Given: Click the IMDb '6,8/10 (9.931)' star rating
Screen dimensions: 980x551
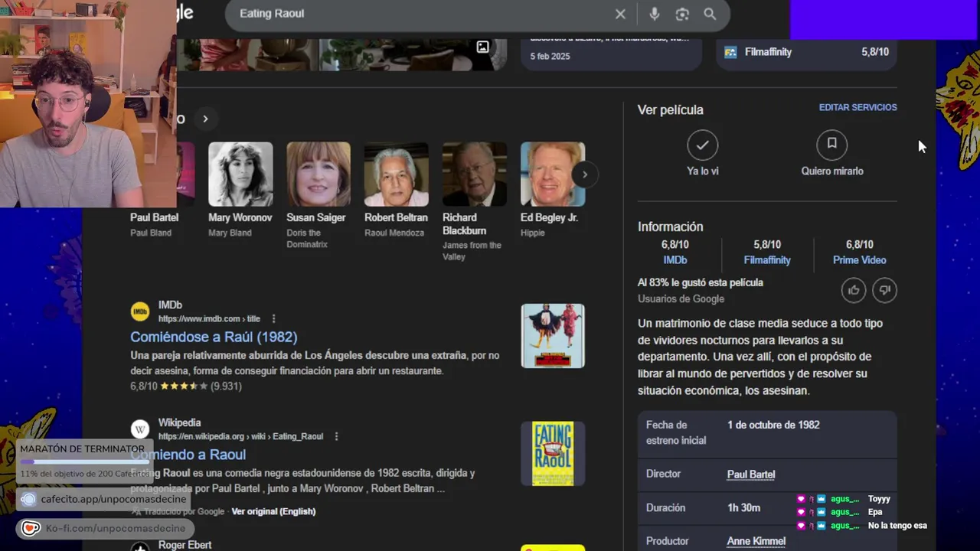Looking at the screenshot, I should tap(186, 386).
